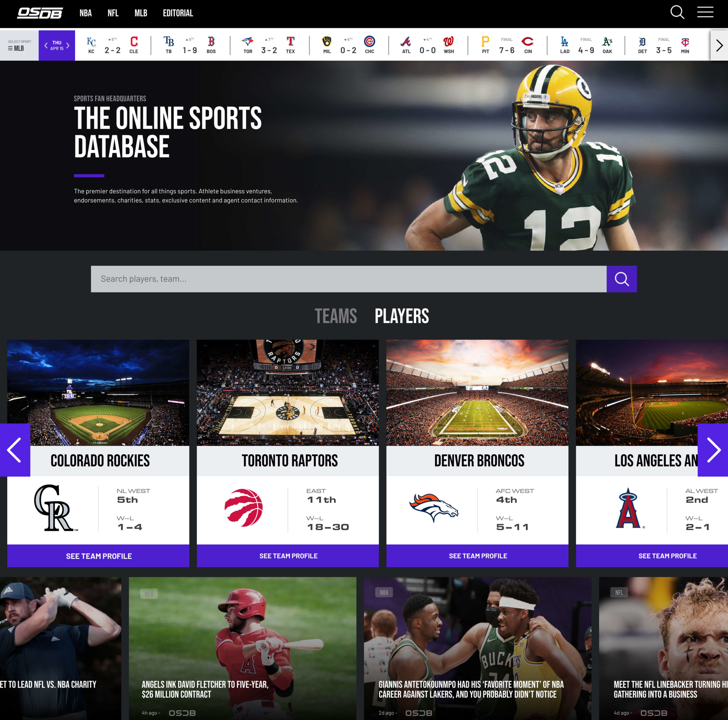Viewport: 728px width, 720px height.
Task: Click the LA Dodgers logo
Action: coord(564,42)
